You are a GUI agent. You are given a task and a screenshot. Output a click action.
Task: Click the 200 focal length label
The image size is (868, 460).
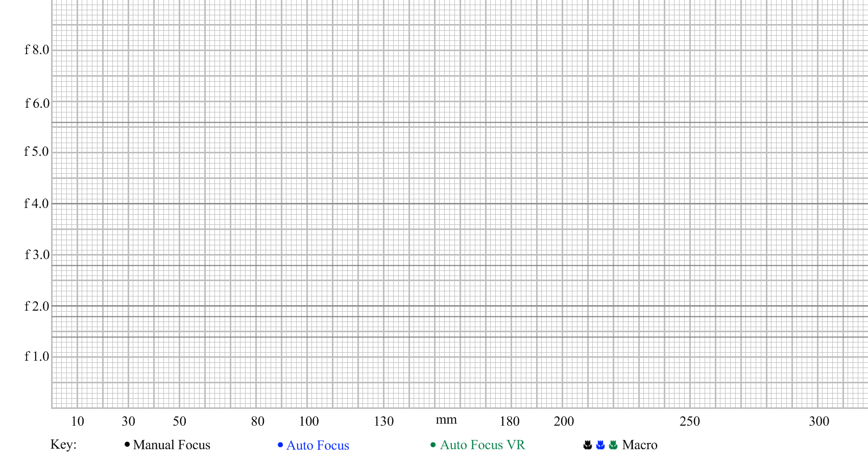tap(564, 421)
